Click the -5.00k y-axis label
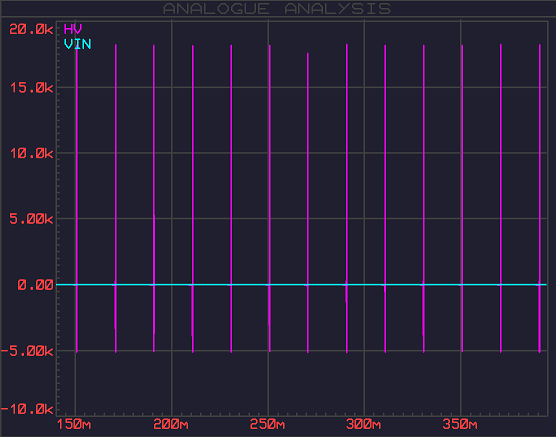Image resolution: width=556 pixels, height=437 pixels. coord(27,351)
